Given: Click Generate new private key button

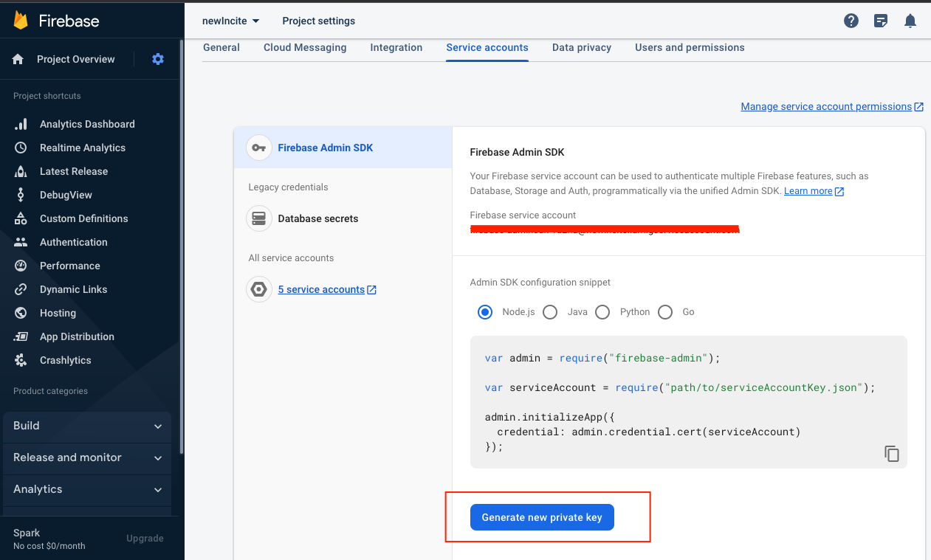Looking at the screenshot, I should (542, 517).
